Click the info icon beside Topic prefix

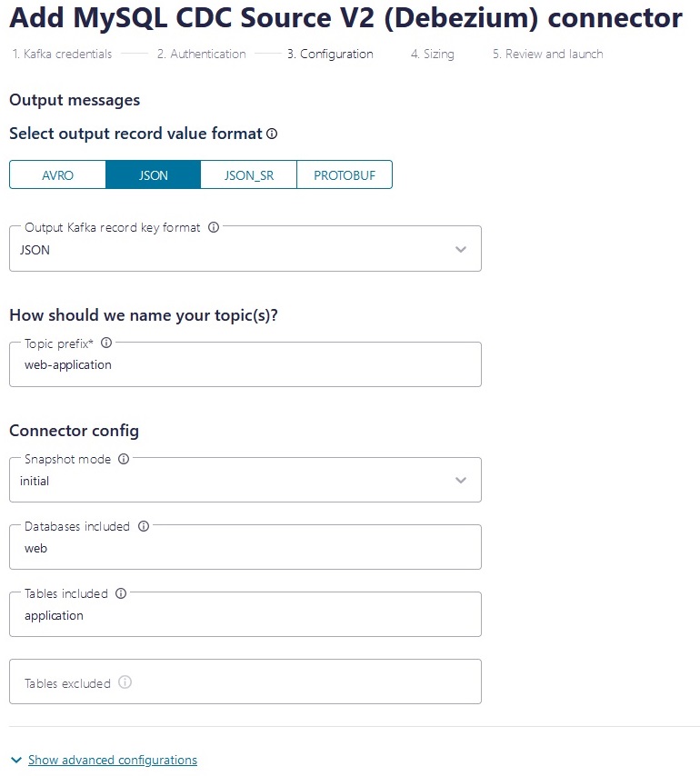[107, 343]
